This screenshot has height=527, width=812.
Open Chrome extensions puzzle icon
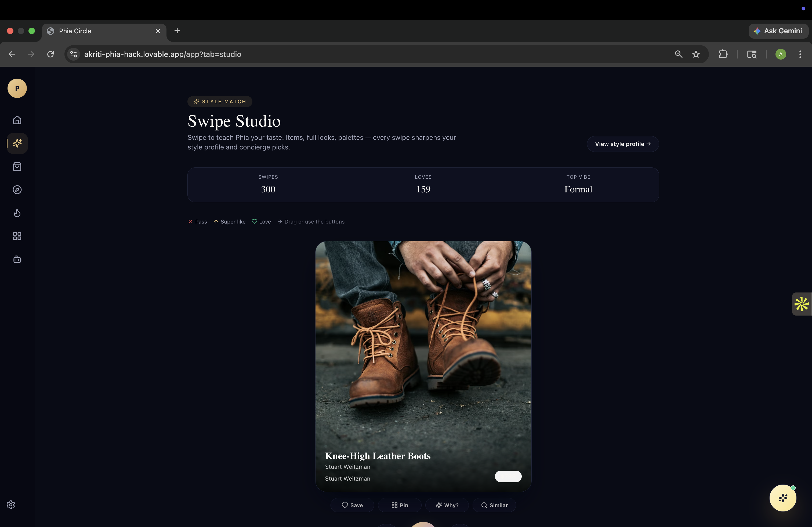pyautogui.click(x=723, y=54)
